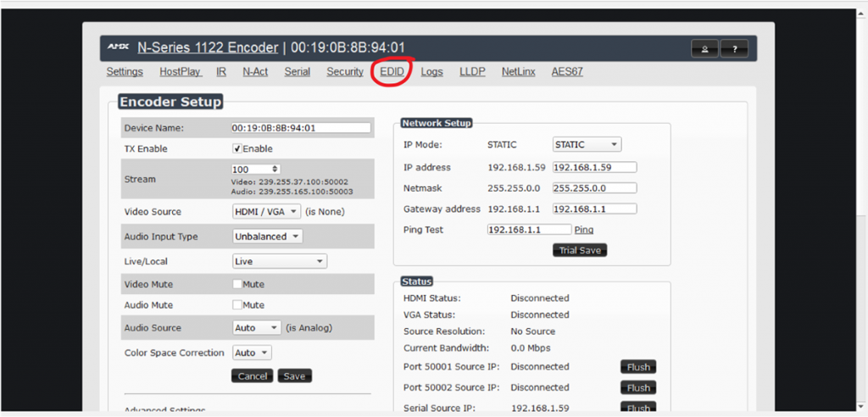Open the IP Mode dropdown
The image size is (868, 417).
click(x=587, y=145)
